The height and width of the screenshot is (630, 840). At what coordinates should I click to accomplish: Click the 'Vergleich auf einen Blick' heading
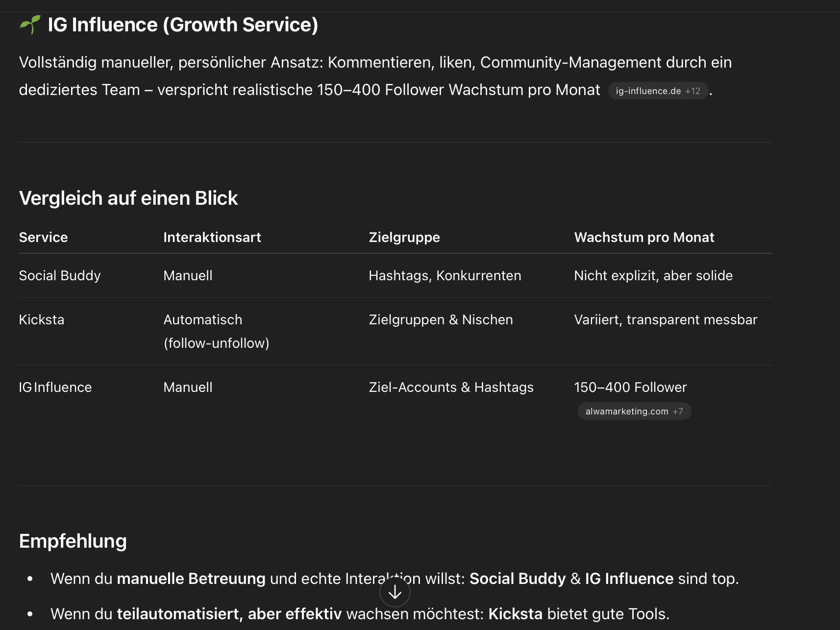pyautogui.click(x=128, y=198)
